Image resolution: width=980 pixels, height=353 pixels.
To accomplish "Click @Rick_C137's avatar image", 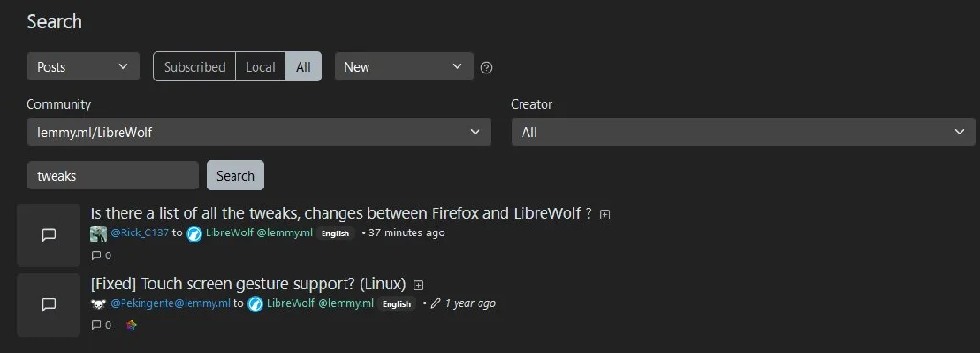I will [x=99, y=233].
